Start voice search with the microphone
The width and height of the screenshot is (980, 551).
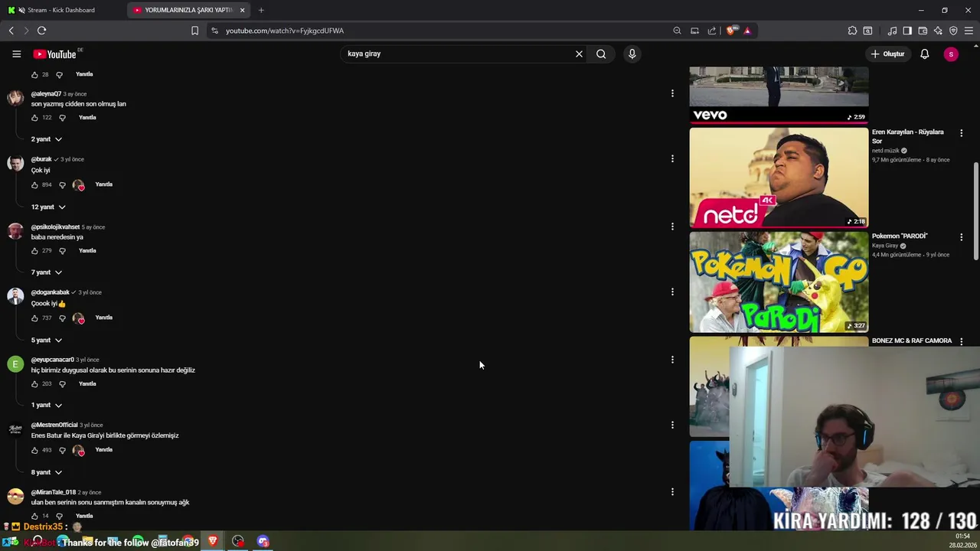point(632,54)
